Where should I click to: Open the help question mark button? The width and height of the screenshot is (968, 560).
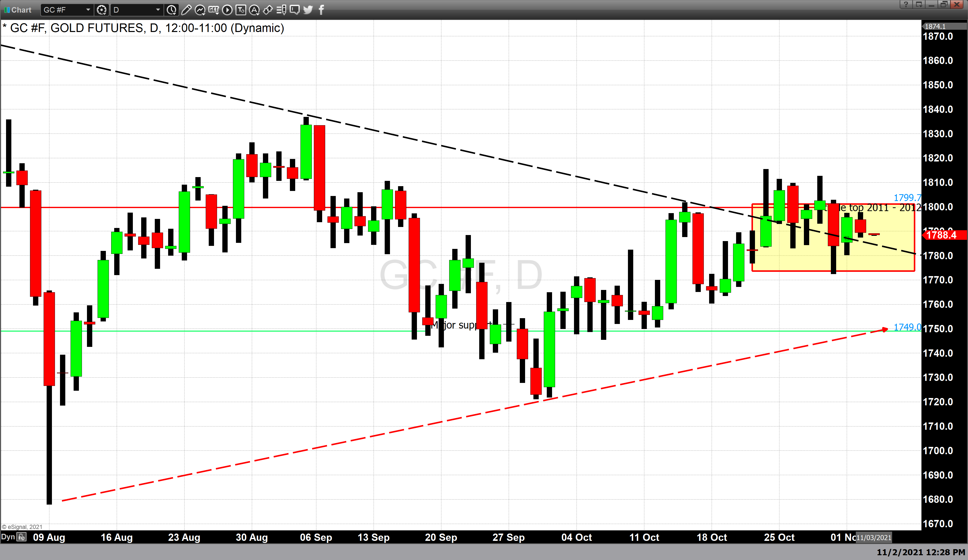coord(906,4)
